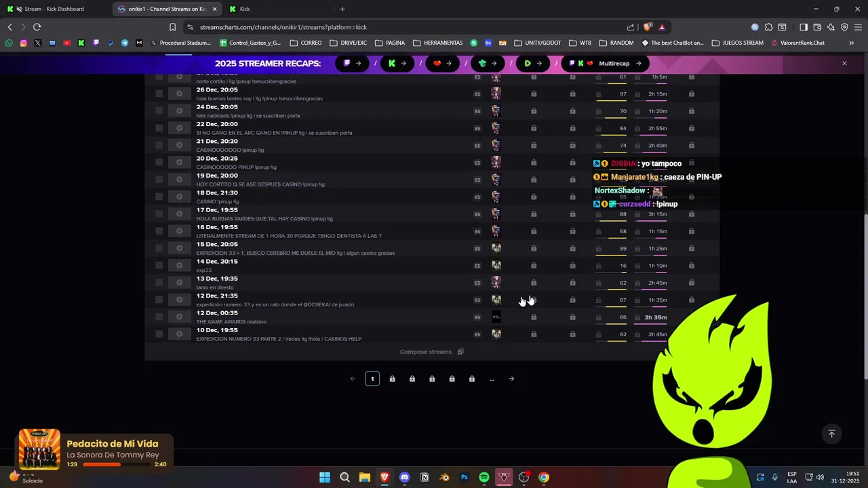Close the onikir1 Channel Streams tab
This screenshot has width=868, height=488.
click(x=215, y=9)
